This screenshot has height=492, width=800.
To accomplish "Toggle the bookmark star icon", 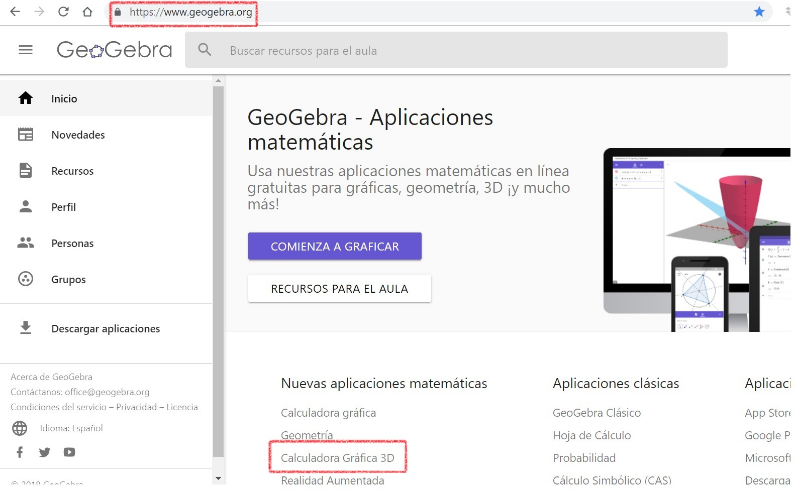I will pyautogui.click(x=759, y=12).
